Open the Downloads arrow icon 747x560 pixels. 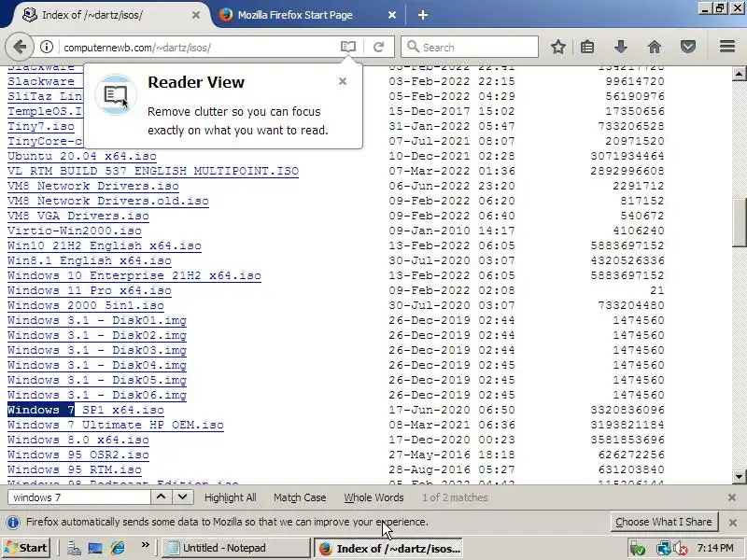(x=621, y=47)
